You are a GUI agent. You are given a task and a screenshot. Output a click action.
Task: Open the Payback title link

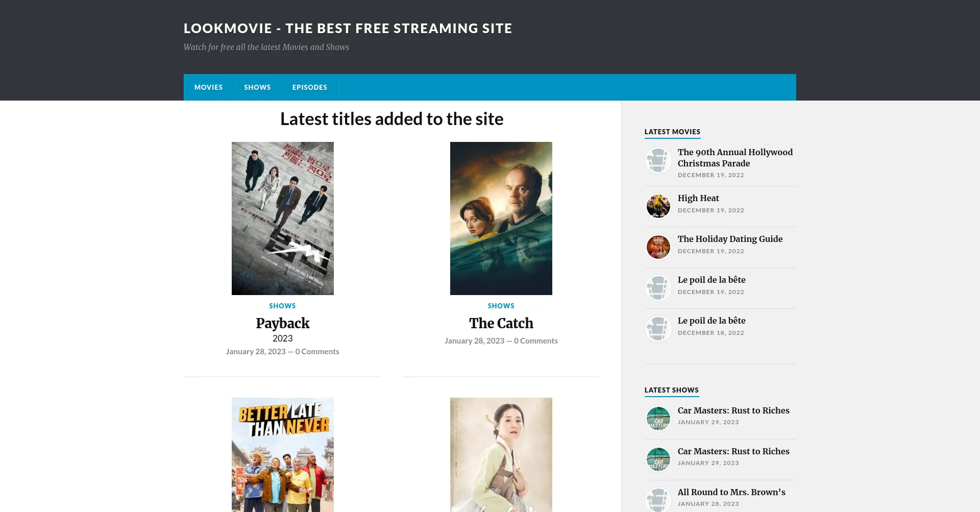[x=283, y=323]
